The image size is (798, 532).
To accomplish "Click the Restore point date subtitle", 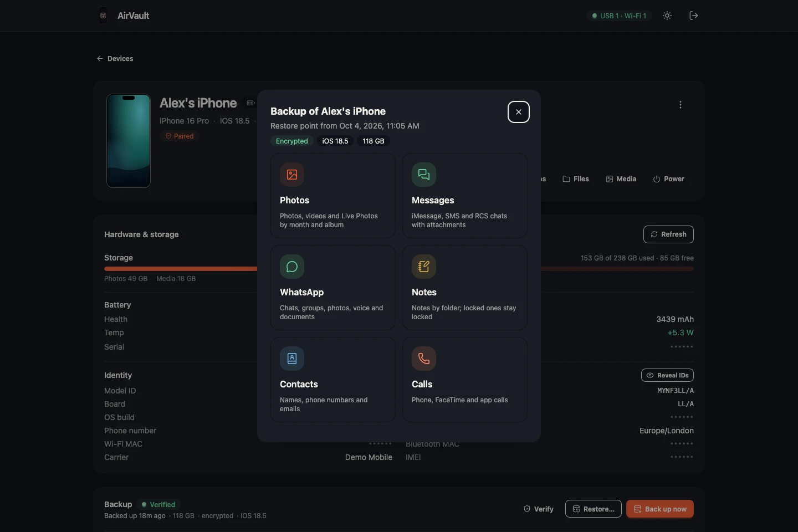I will pos(345,126).
